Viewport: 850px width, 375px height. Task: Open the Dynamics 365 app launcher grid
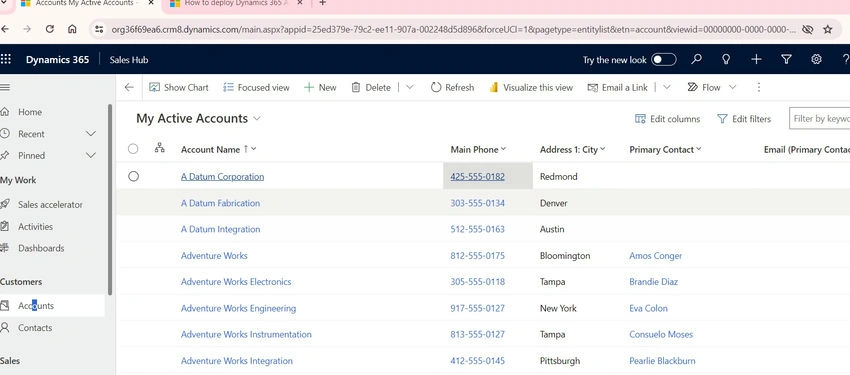click(x=5, y=59)
